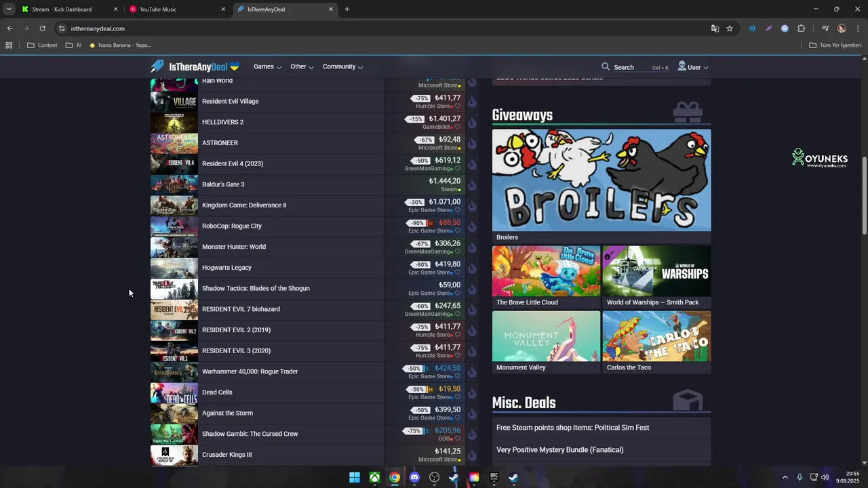Open the Nano Banana bookmark
This screenshot has width=868, height=488.
tap(120, 45)
